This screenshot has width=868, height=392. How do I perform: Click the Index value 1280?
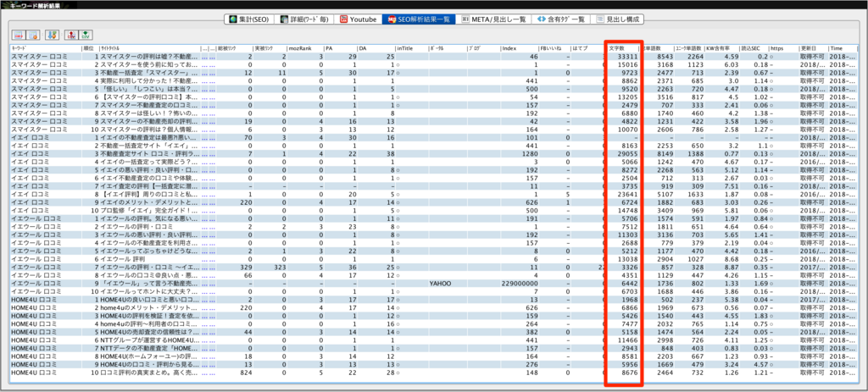point(530,153)
